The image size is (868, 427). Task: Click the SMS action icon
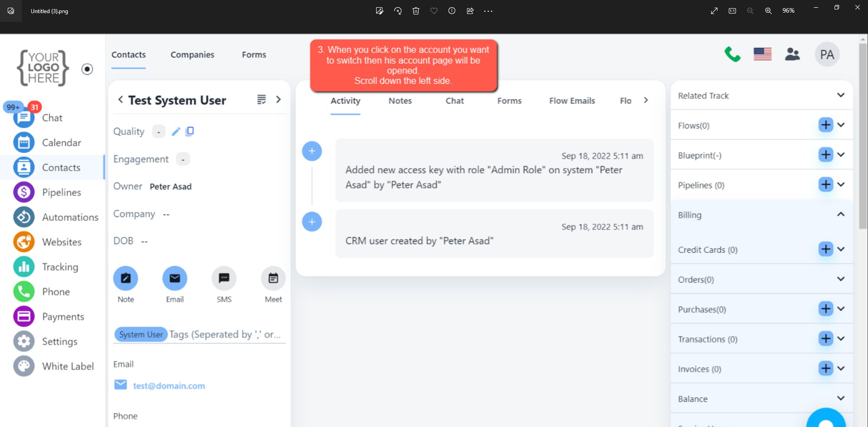224,278
